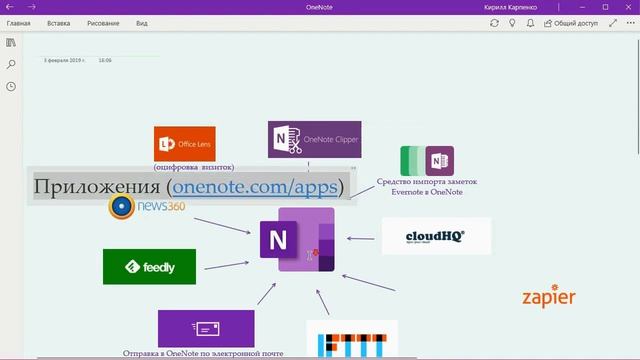Image resolution: width=640 pixels, height=360 pixels.
Task: Enter full screen mode with the diagonal-arrow icon
Action: click(613, 23)
